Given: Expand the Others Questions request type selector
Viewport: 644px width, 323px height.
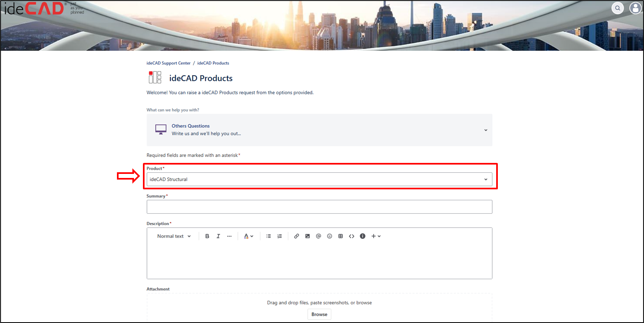Looking at the screenshot, I should [320, 130].
